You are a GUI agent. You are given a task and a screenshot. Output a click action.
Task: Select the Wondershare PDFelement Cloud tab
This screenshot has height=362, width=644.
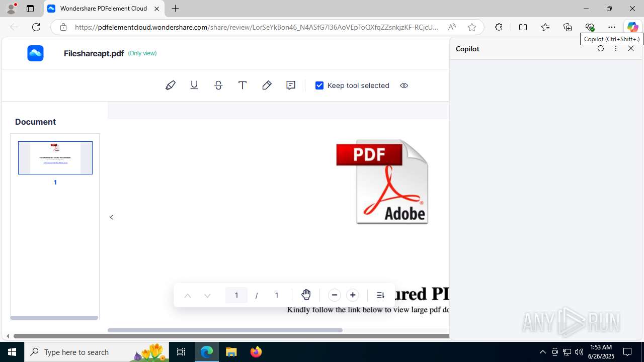(x=104, y=9)
